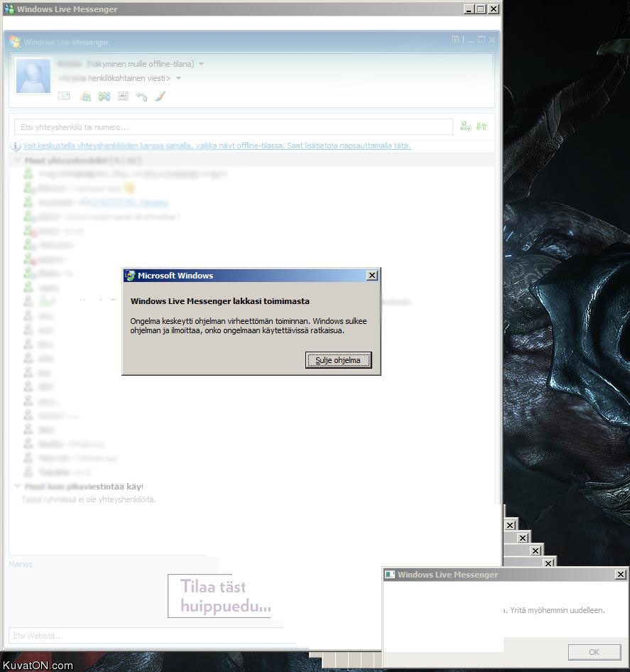Open the games icon in Messenger toolbar

pyautogui.click(x=104, y=97)
